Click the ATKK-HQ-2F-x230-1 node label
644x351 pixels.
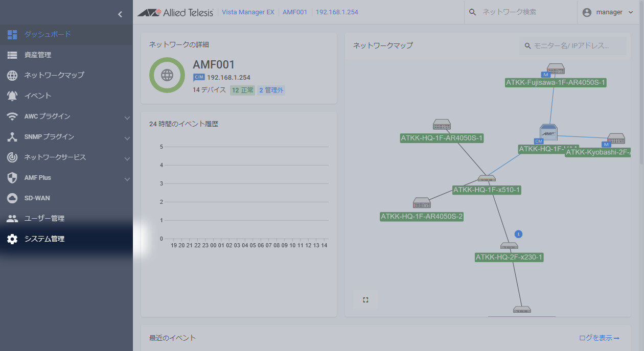click(509, 258)
